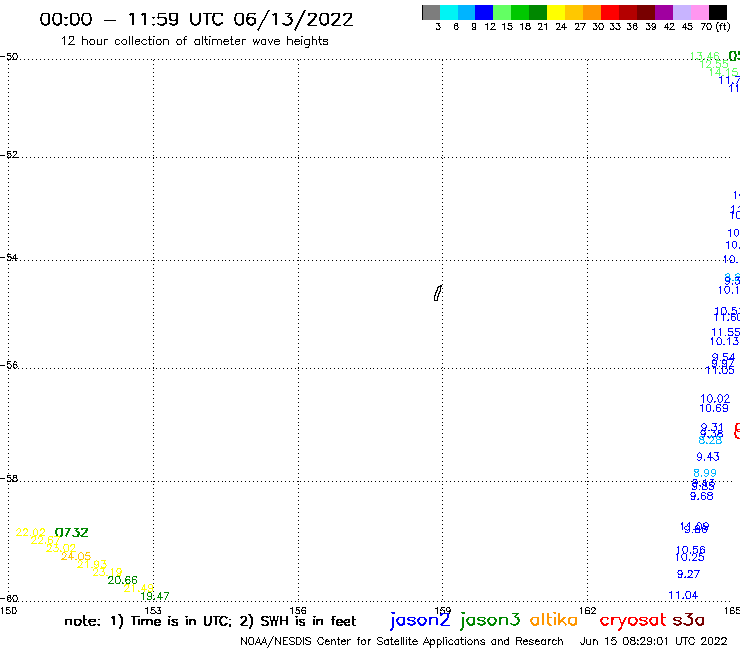Screen dimensions: 740x650
Task: Click the light blue wave height value 8.99
Action: tap(705, 473)
